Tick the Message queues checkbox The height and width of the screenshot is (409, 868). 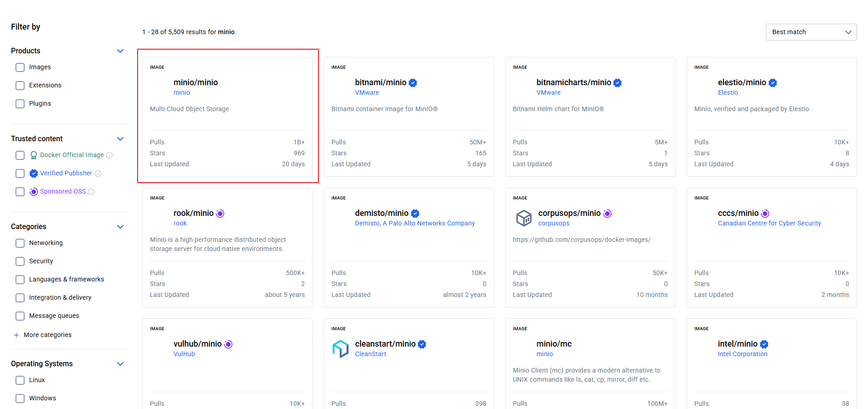(20, 316)
